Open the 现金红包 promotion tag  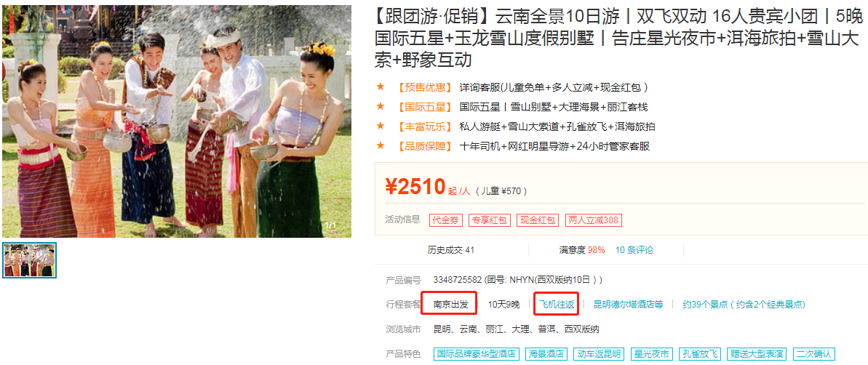(538, 220)
